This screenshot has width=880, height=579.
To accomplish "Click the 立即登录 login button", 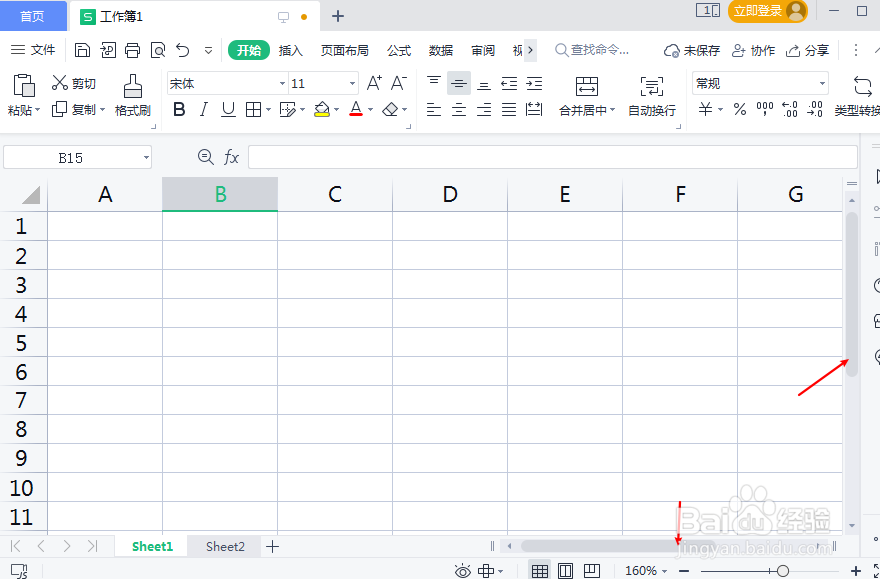I will [767, 11].
